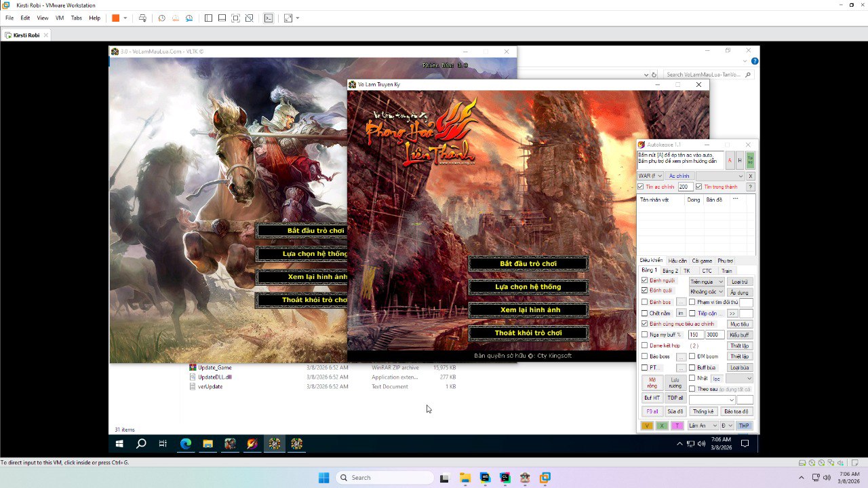This screenshot has height=488, width=868.
Task: Switch to the CTC tab
Action: (x=707, y=271)
